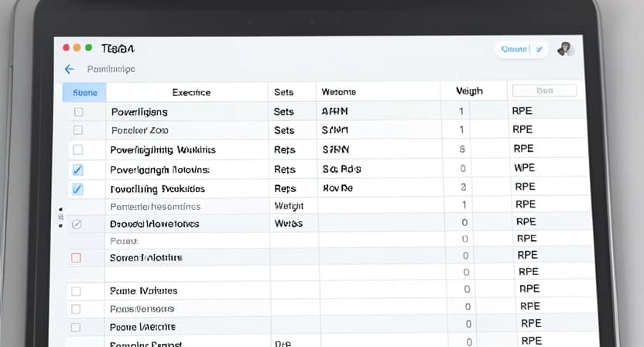This screenshot has width=644, height=347.
Task: Click the Weight cell in Penester Nesomtires row
Action: (x=289, y=205)
